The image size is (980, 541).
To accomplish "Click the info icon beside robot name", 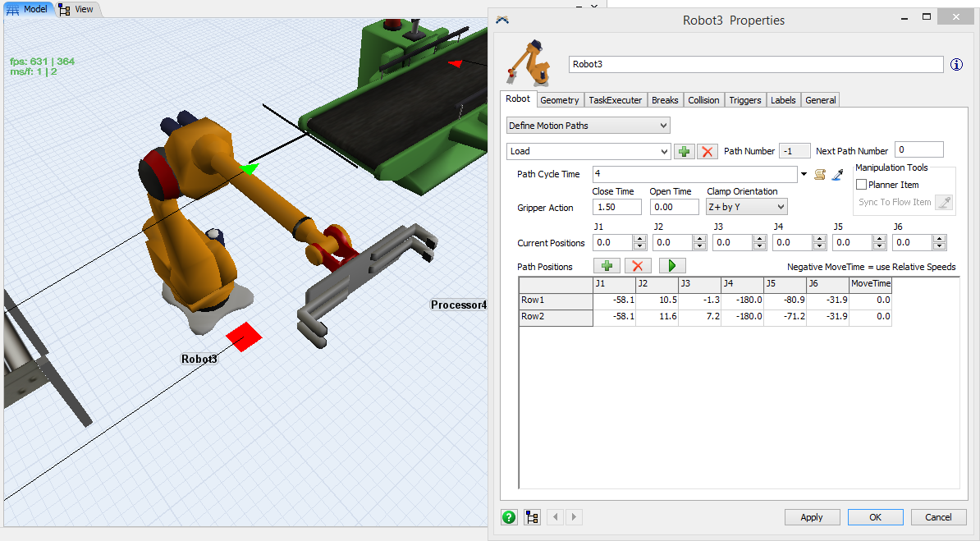I will 956,65.
